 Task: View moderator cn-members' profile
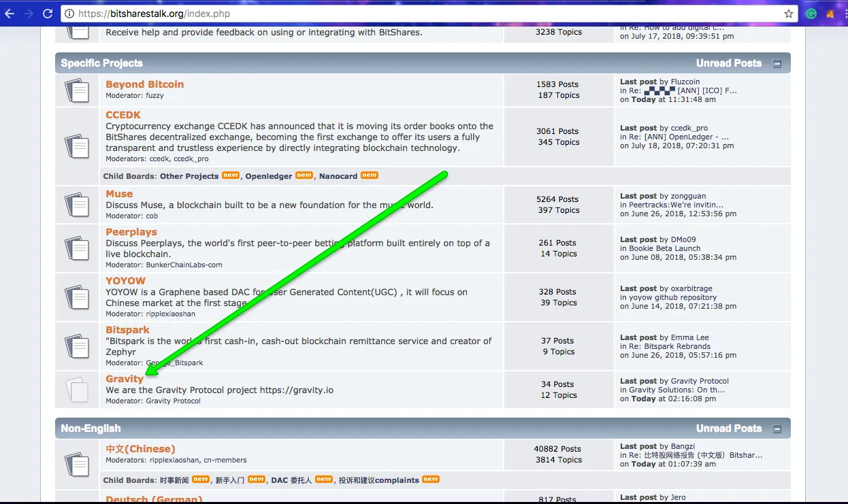pos(225,460)
